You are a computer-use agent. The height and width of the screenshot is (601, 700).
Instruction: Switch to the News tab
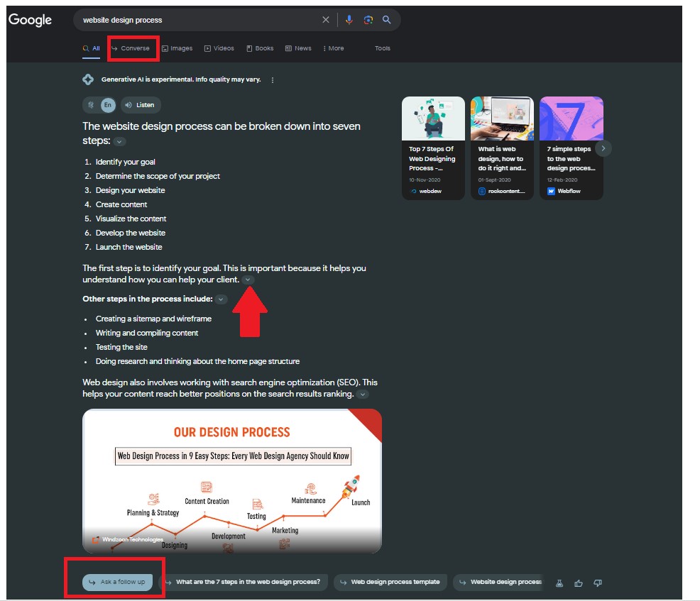click(x=298, y=48)
